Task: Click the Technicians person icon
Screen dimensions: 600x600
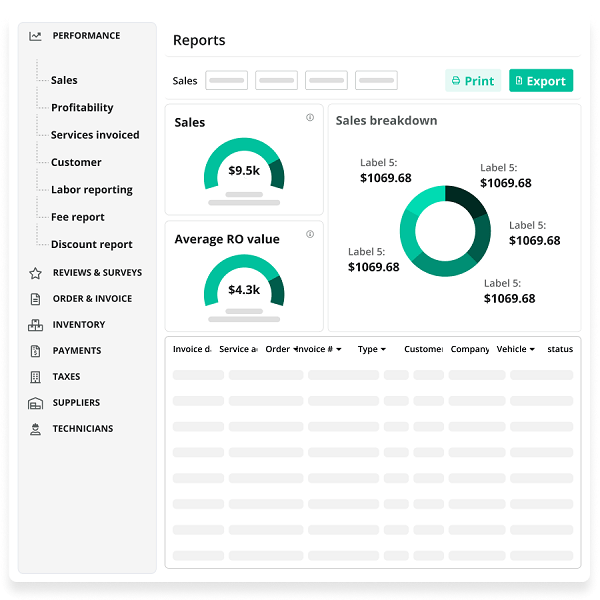Action: click(35, 429)
